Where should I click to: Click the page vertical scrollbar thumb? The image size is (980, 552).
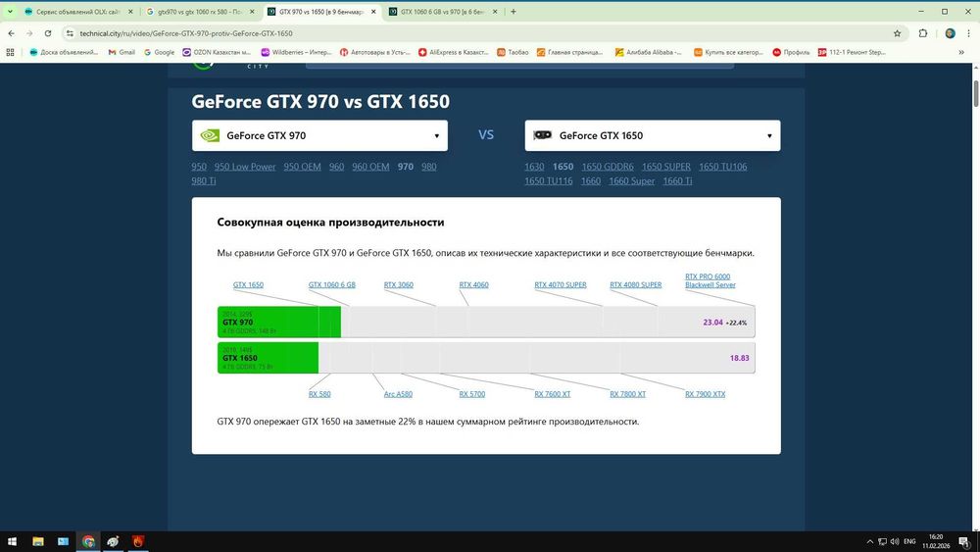pos(975,92)
